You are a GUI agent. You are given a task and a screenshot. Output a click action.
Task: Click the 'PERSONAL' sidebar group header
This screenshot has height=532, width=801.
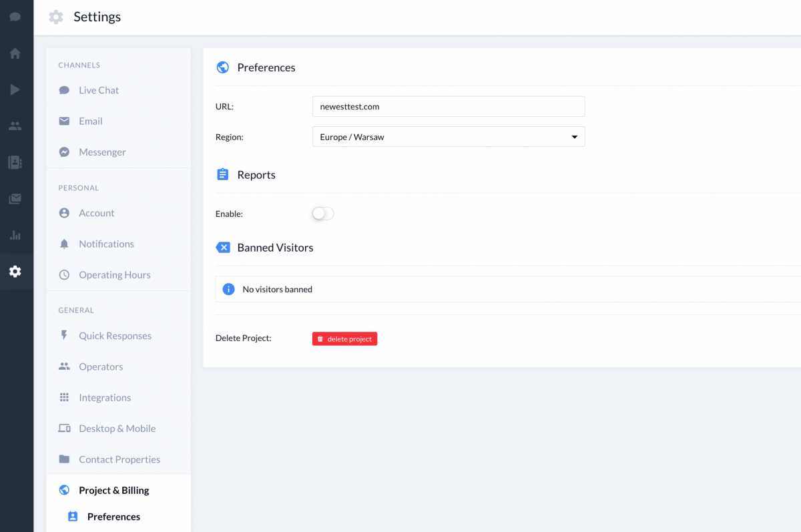click(x=79, y=188)
